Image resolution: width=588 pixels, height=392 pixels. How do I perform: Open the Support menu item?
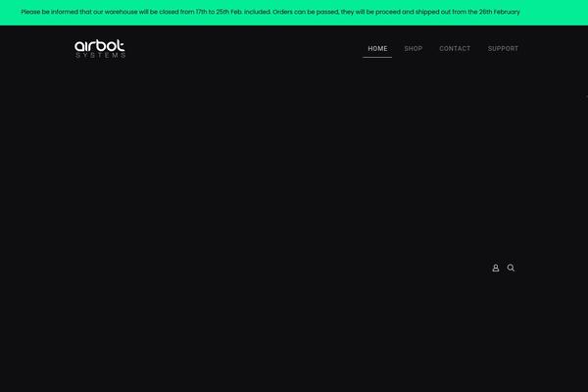tap(503, 49)
